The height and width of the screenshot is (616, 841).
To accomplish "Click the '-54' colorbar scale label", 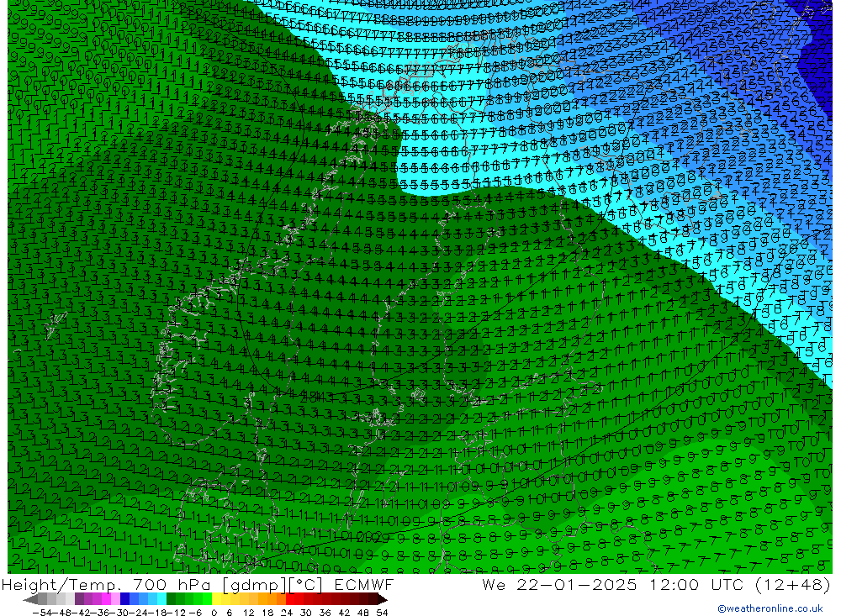I will tap(42, 613).
